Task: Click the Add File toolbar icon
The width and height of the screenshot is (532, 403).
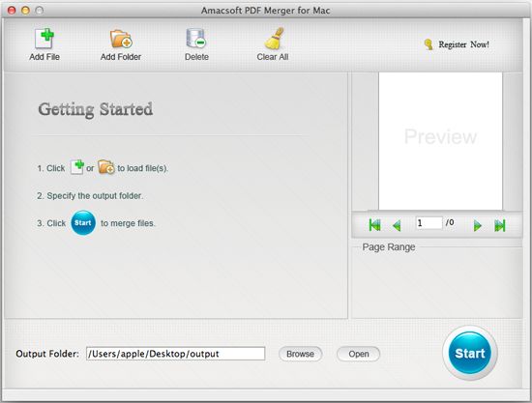Action: [44, 39]
